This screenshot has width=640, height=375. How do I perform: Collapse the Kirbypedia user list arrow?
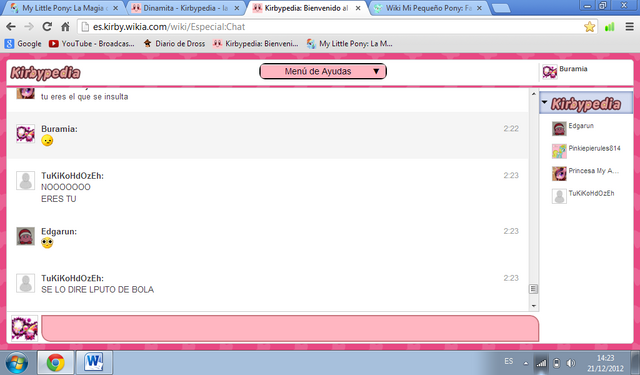[x=544, y=102]
